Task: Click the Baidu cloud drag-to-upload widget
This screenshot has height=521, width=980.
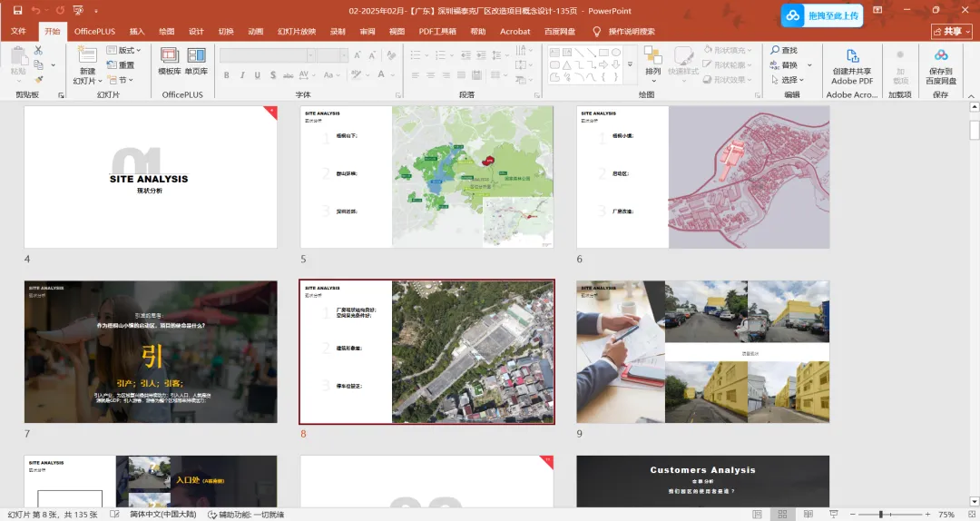Action: (x=822, y=15)
